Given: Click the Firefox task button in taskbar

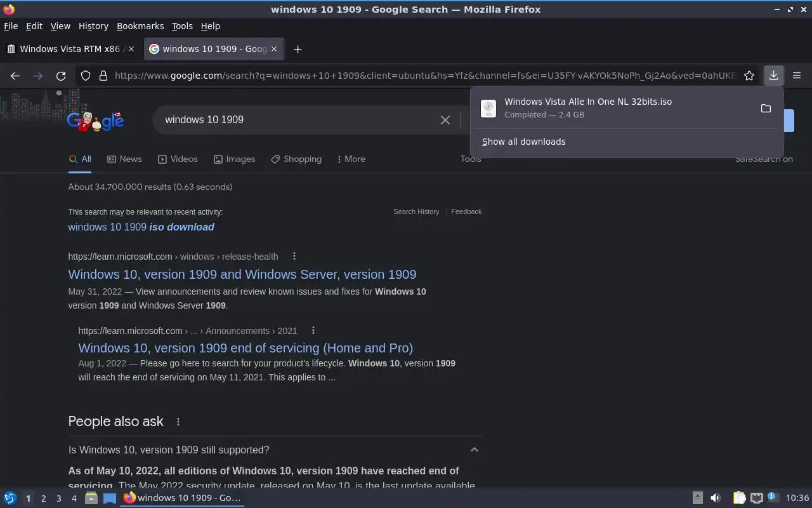Looking at the screenshot, I should point(183,498).
